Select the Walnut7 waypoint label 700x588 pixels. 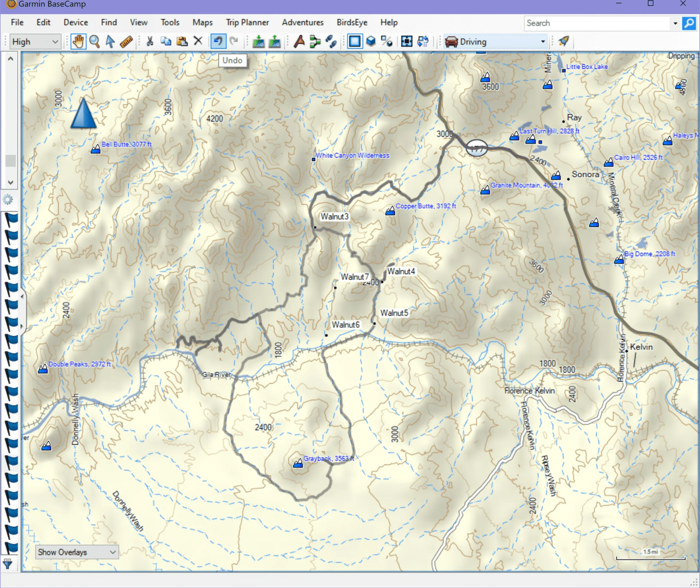[355, 277]
